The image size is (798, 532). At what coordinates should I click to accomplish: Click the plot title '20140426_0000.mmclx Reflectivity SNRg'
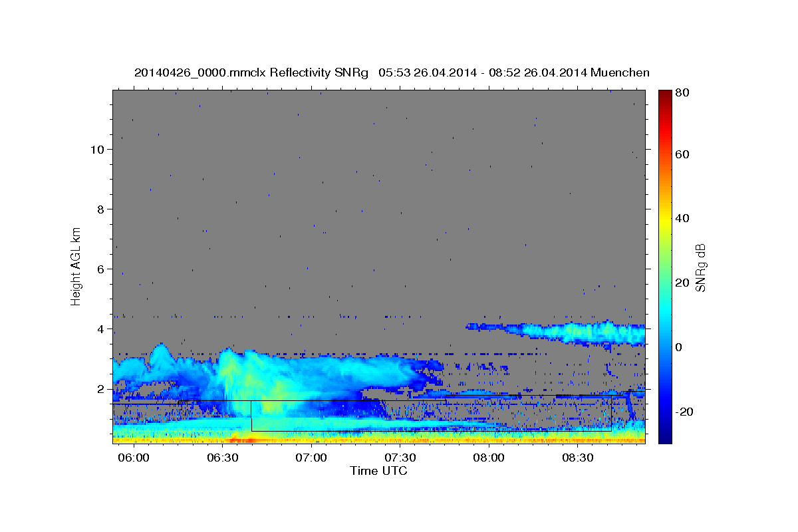251,72
